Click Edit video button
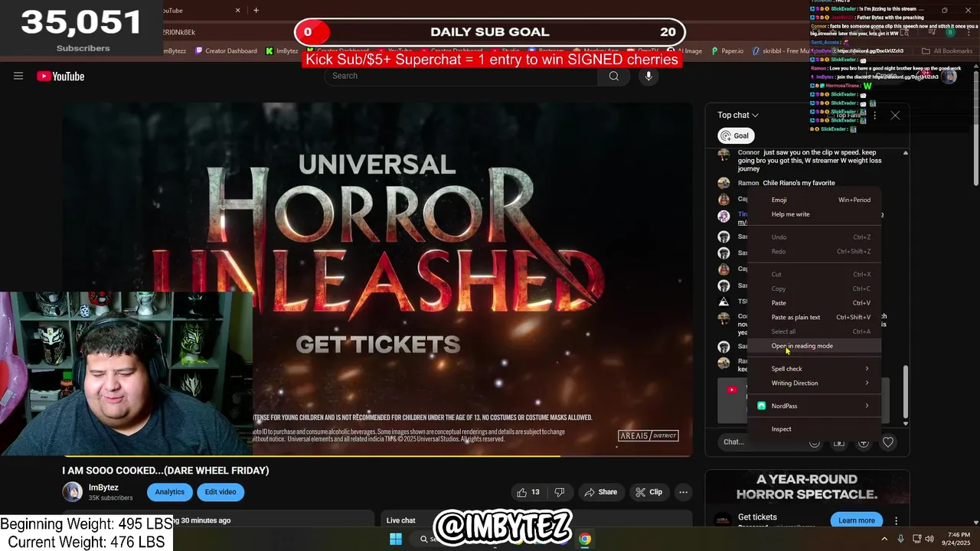This screenshot has width=980, height=551. [220, 492]
